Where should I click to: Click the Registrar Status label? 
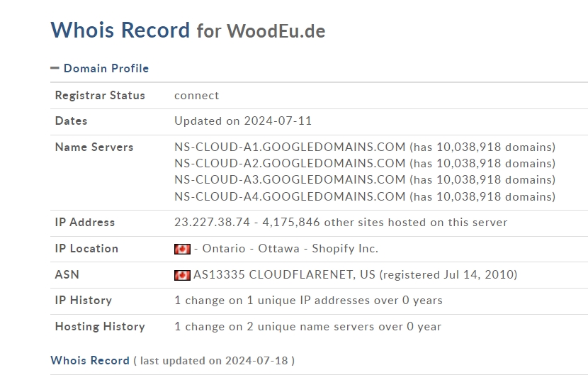click(x=100, y=96)
